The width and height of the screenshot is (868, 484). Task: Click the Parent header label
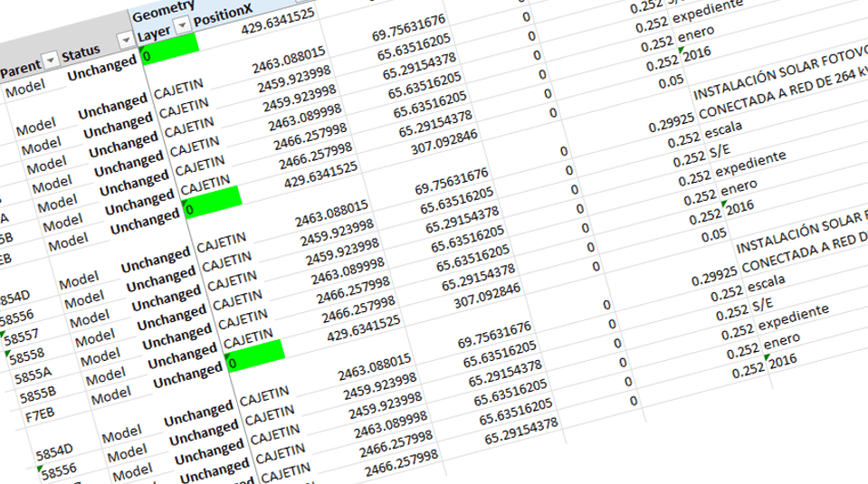click(21, 69)
